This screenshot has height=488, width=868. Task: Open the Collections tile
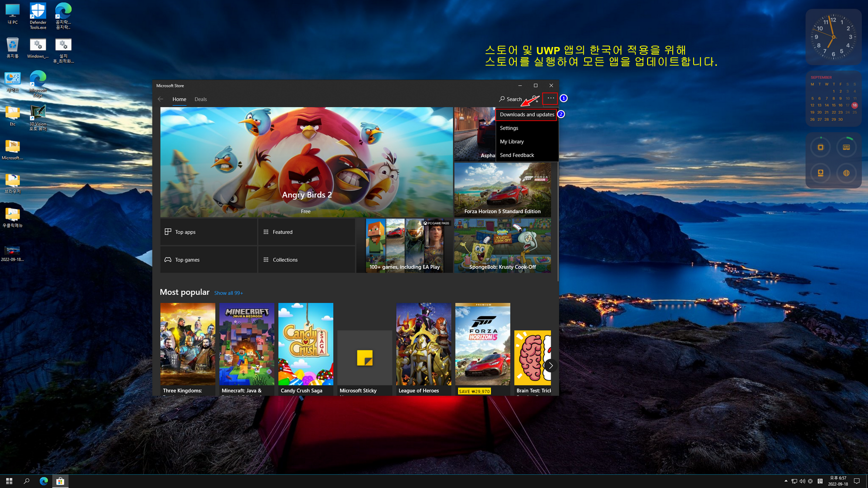tap(306, 259)
